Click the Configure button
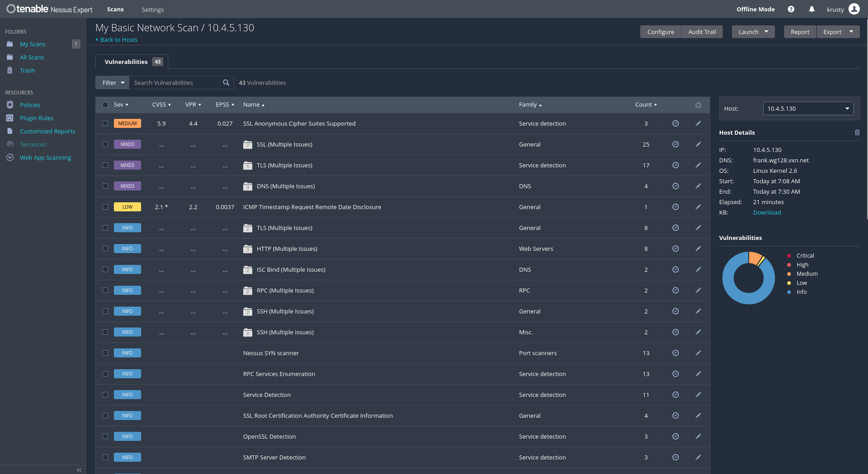Viewport: 868px width, 474px height. (661, 32)
